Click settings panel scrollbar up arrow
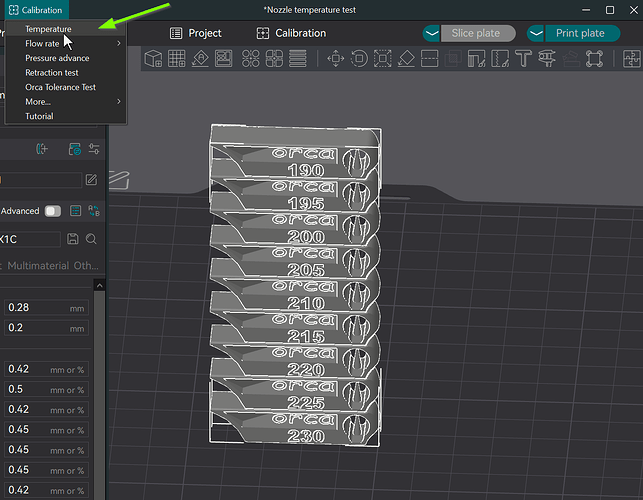 click(99, 285)
